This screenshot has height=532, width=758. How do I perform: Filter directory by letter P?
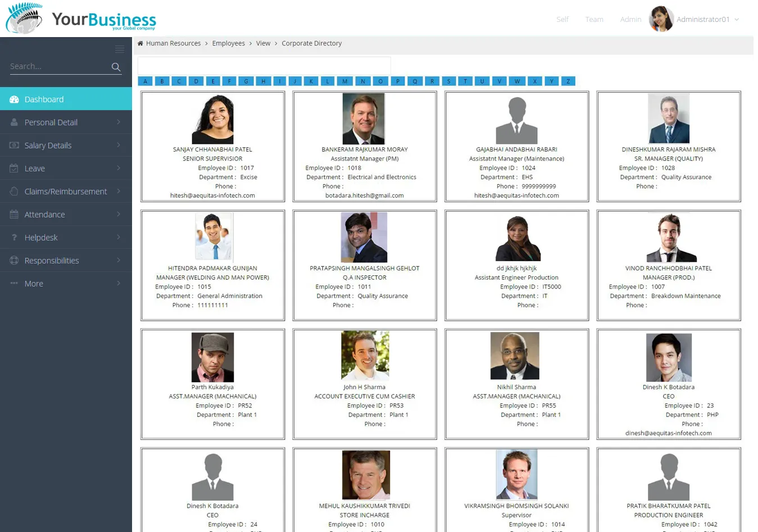click(x=398, y=81)
